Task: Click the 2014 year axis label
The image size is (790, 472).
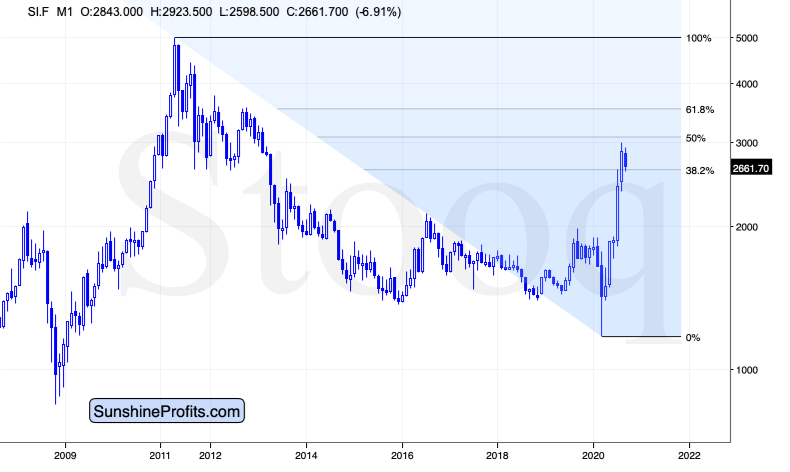Action: (x=306, y=456)
